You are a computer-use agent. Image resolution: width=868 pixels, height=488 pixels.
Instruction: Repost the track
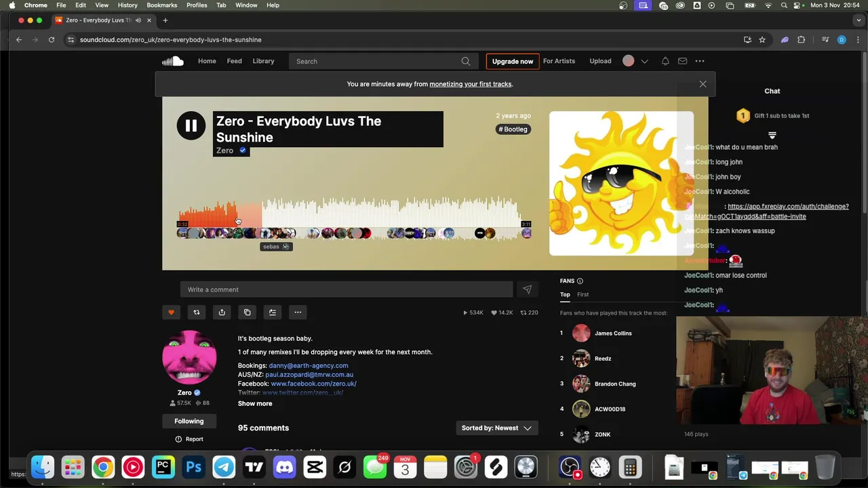click(x=197, y=312)
